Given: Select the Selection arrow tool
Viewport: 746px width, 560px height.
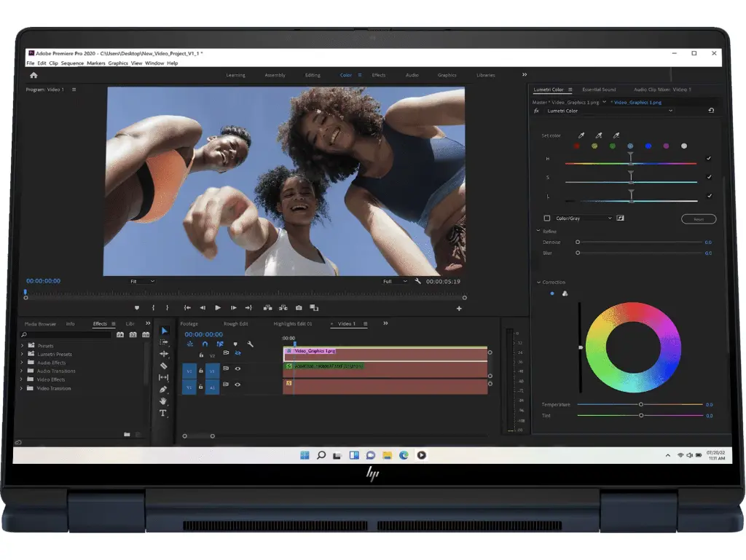Looking at the screenshot, I should coord(164,331).
